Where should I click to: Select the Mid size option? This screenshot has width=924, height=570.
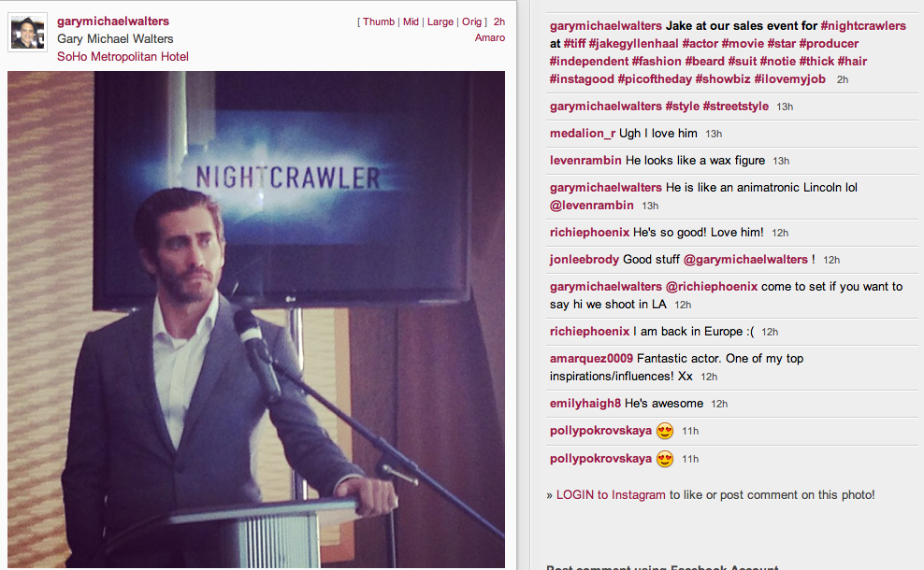(411, 21)
